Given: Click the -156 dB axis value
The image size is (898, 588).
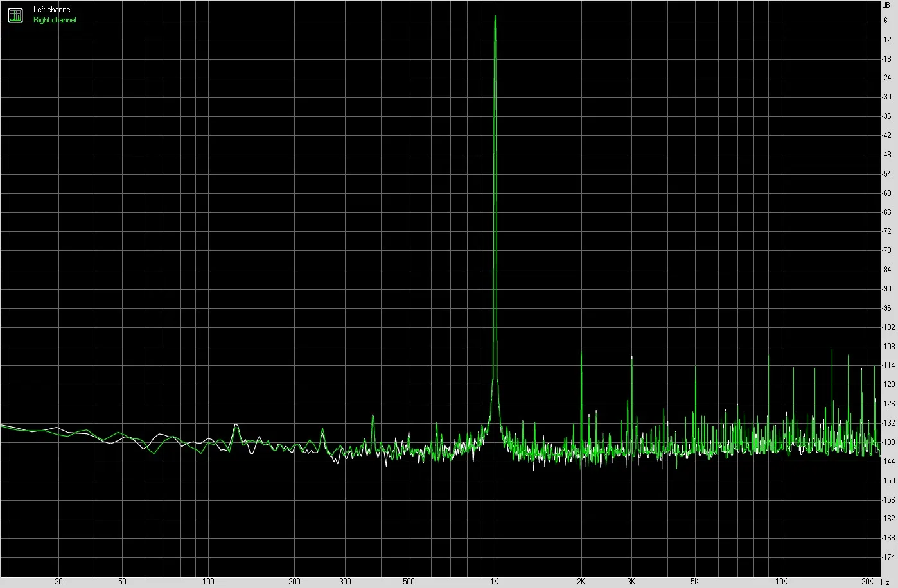Looking at the screenshot, I should pyautogui.click(x=888, y=499).
